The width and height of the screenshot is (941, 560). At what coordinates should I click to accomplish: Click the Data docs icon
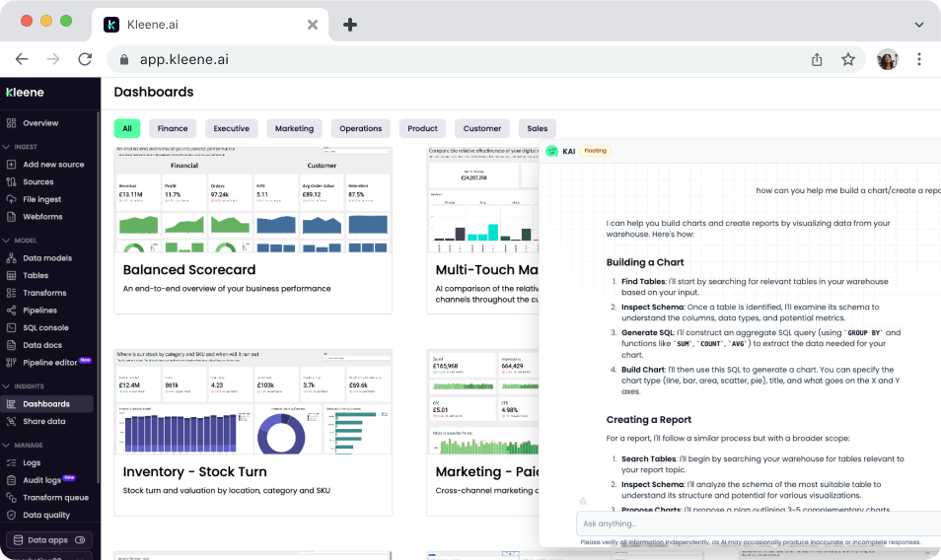(11, 345)
